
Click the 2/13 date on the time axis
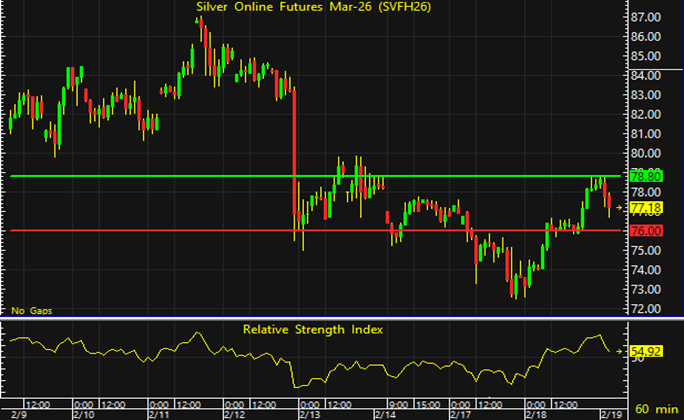[x=311, y=413]
